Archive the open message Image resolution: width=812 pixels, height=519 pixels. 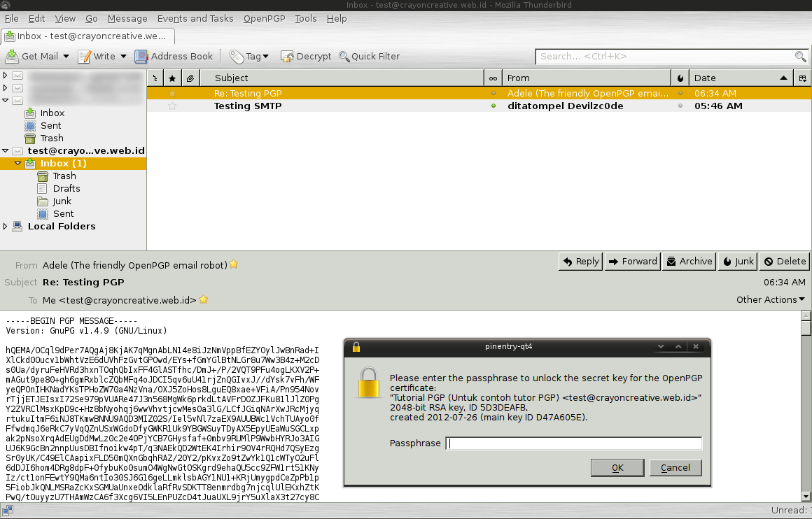[x=689, y=262]
